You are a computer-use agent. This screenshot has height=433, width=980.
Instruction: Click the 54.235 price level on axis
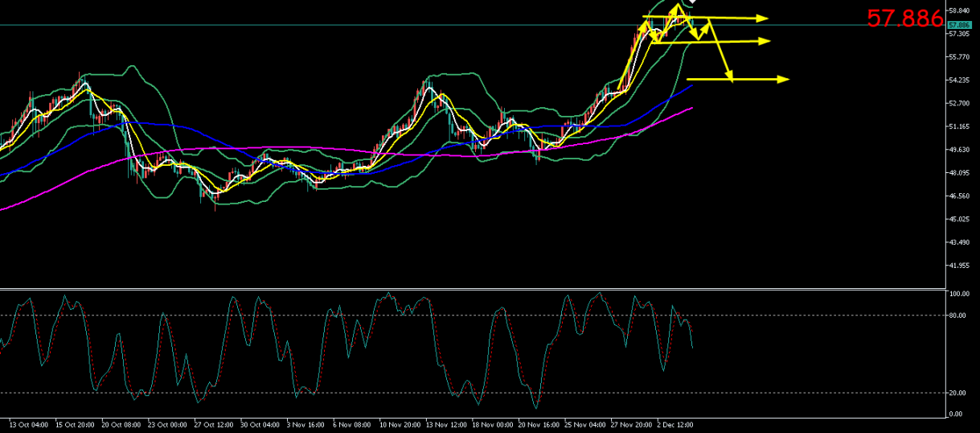(960, 80)
